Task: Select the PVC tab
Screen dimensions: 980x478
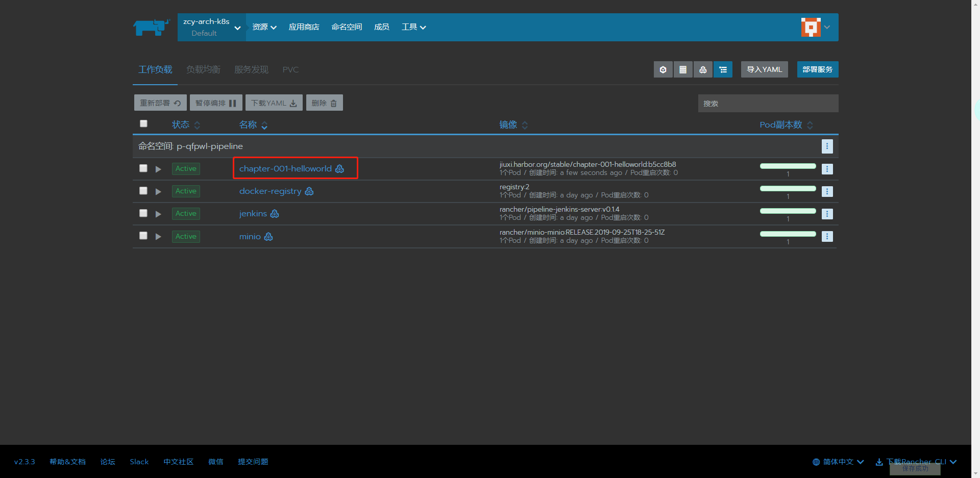Action: [290, 69]
